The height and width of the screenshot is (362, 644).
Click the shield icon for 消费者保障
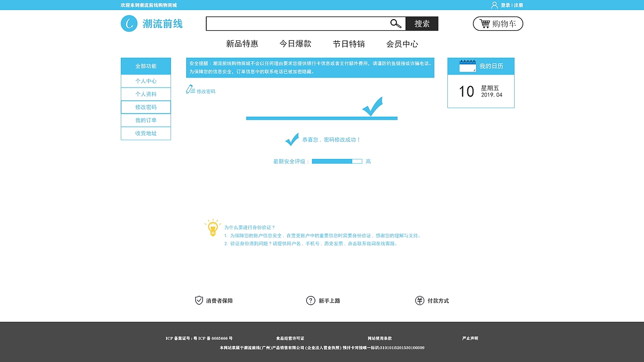coord(197,300)
